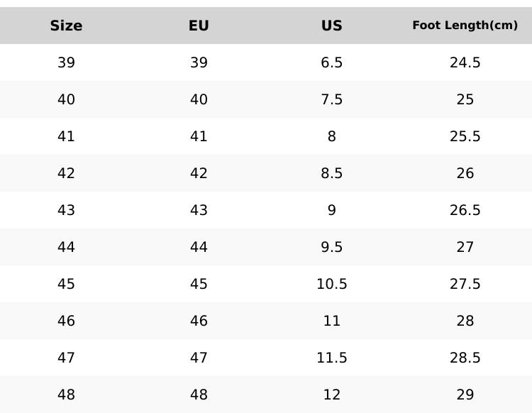The width and height of the screenshot is (532, 413).
Task: Click foot length 25.5 value
Action: pyautogui.click(x=465, y=136)
